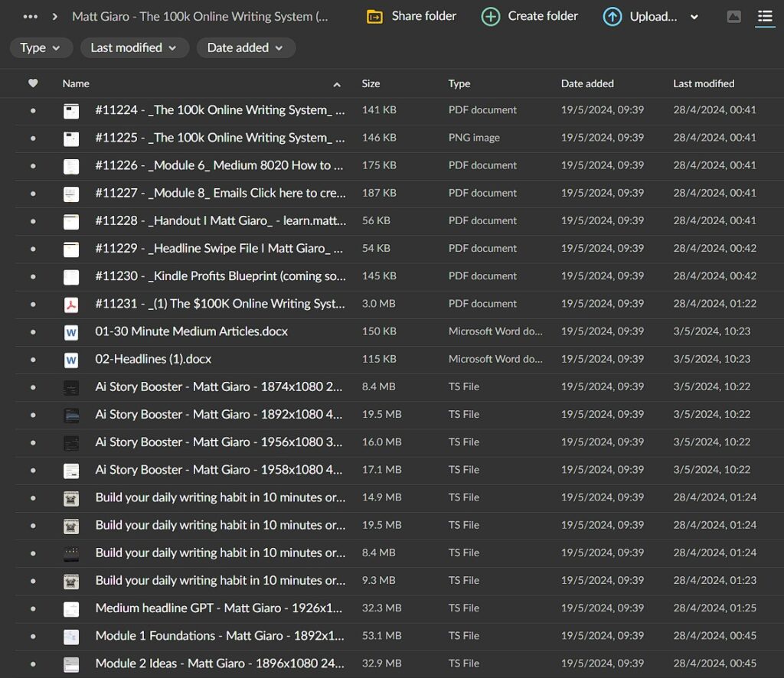Click Word icon of 02-Headlines (1).docx
The image size is (784, 678).
pyautogui.click(x=71, y=359)
